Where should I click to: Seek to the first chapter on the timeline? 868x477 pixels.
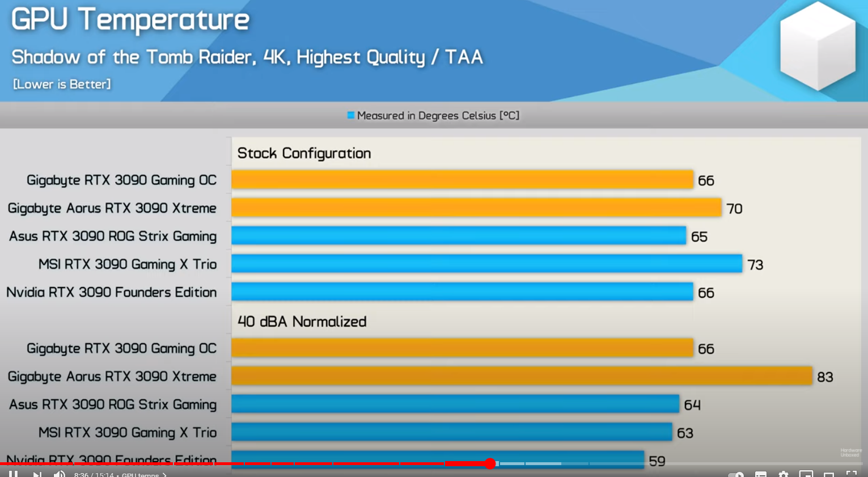coord(85,464)
